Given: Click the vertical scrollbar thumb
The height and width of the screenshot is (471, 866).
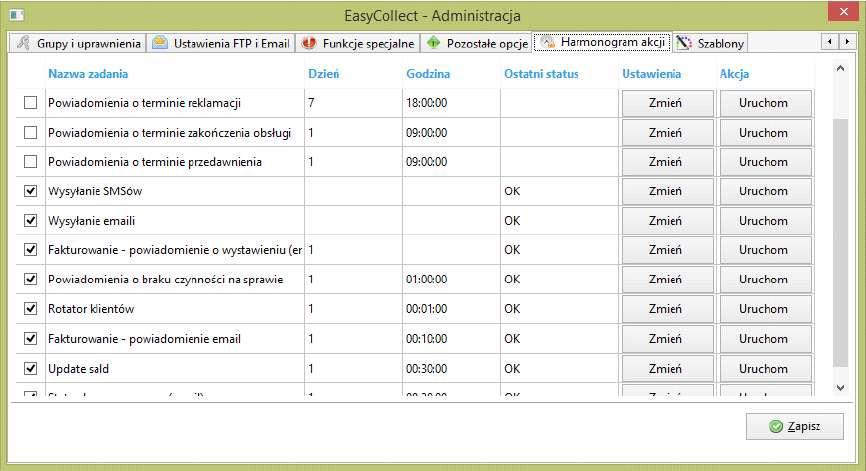Looking at the screenshot, I should 840,242.
